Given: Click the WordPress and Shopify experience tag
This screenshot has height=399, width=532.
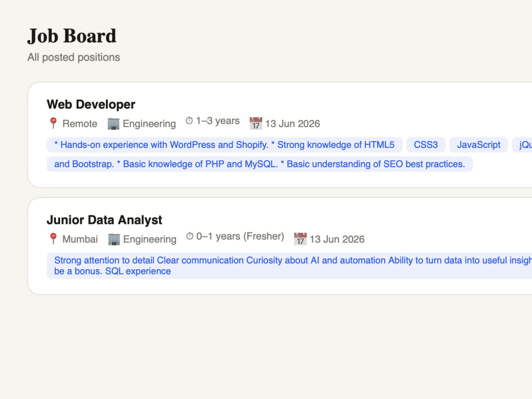Looking at the screenshot, I should (225, 145).
